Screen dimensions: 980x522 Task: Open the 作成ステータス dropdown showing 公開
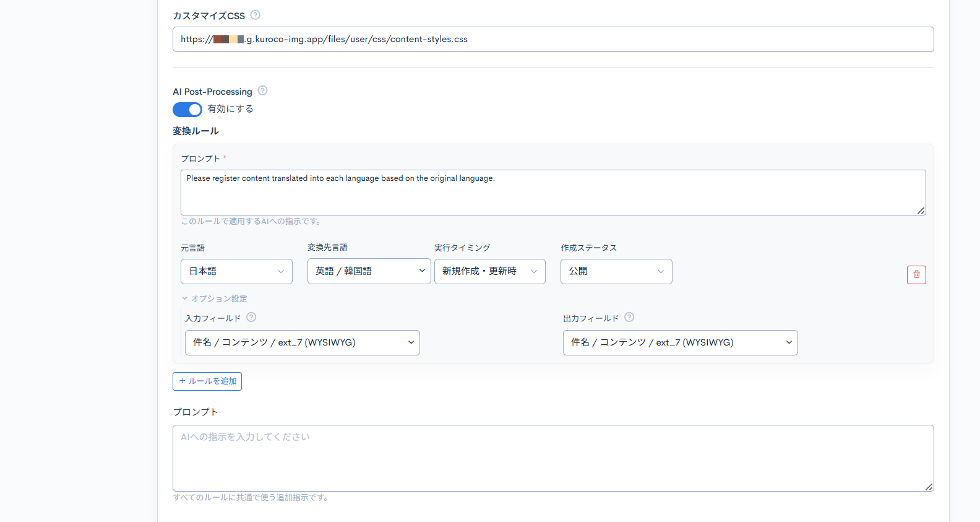tap(616, 271)
